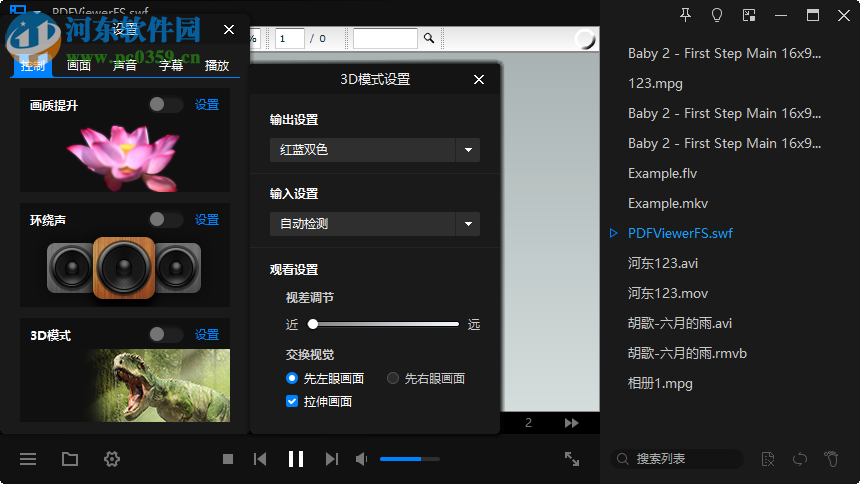Screen dimensions: 860x484
Task: Switch to mini mode via title bar icon
Action: [749, 15]
